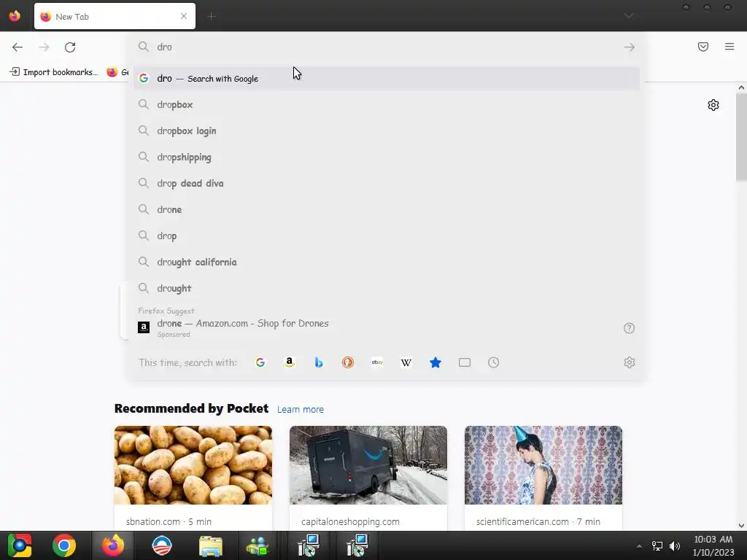Pick the 'drought california' suggestion
The width and height of the screenshot is (747, 560).
click(386, 262)
